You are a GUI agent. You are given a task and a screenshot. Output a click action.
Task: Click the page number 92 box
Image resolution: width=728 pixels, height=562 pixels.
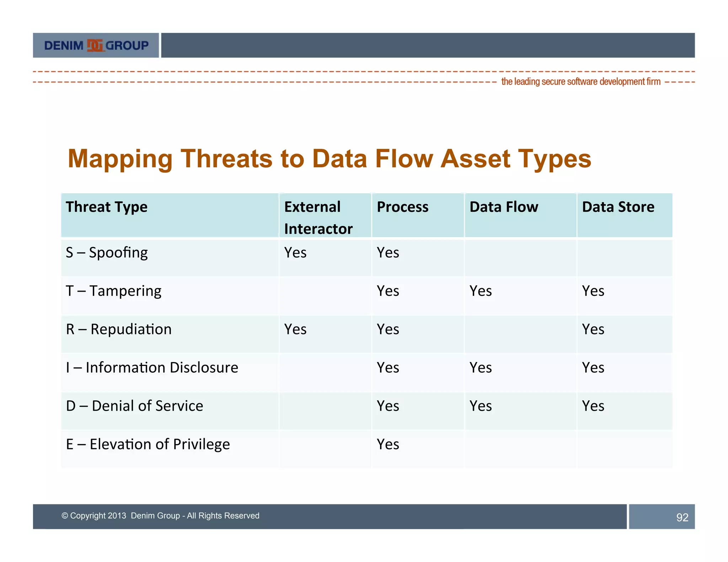[662, 517]
